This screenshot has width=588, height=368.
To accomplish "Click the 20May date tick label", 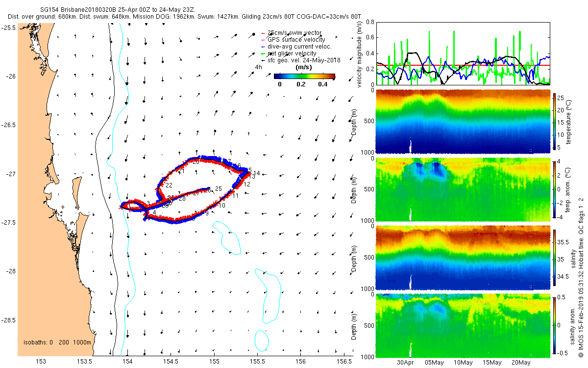I will pos(521,363).
